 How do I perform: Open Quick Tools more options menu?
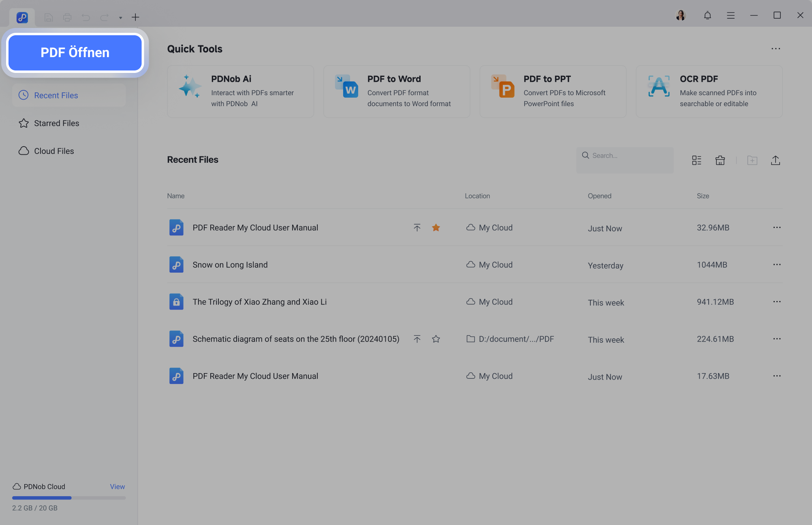coord(776,49)
